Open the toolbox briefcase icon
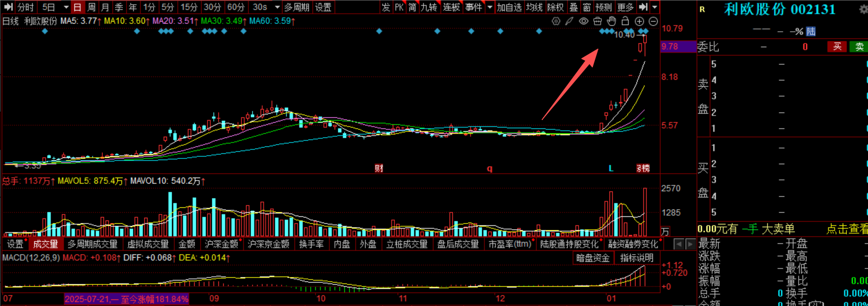Image resolution: width=868 pixels, height=306 pixels. [x=598, y=21]
